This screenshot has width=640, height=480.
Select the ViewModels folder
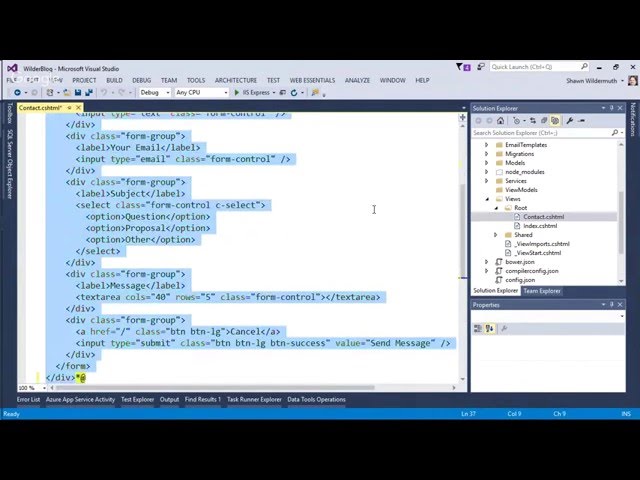tap(521, 190)
